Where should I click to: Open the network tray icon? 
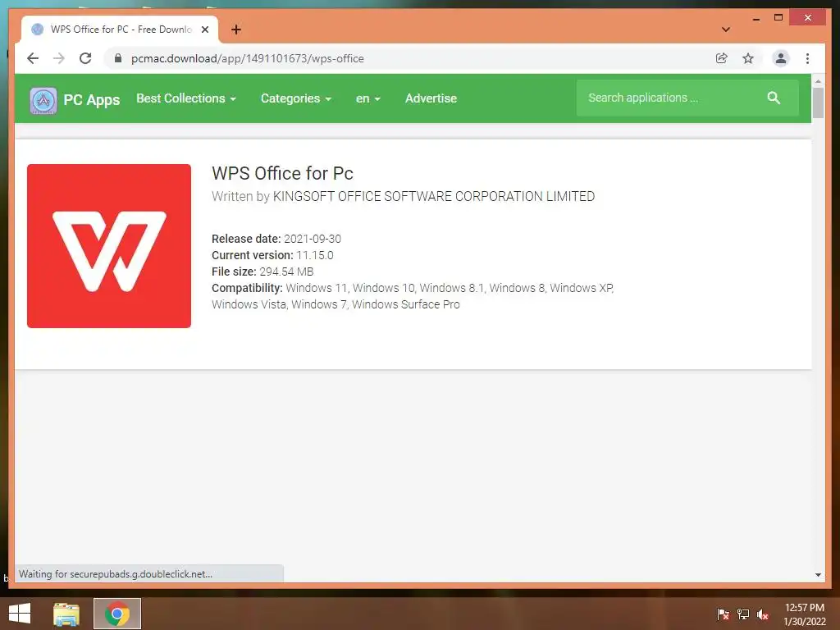point(743,614)
